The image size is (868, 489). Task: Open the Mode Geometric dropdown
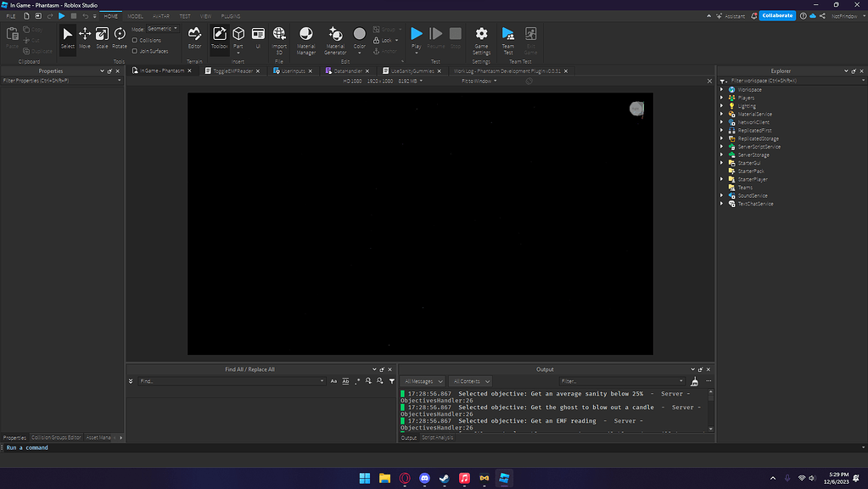[161, 28]
